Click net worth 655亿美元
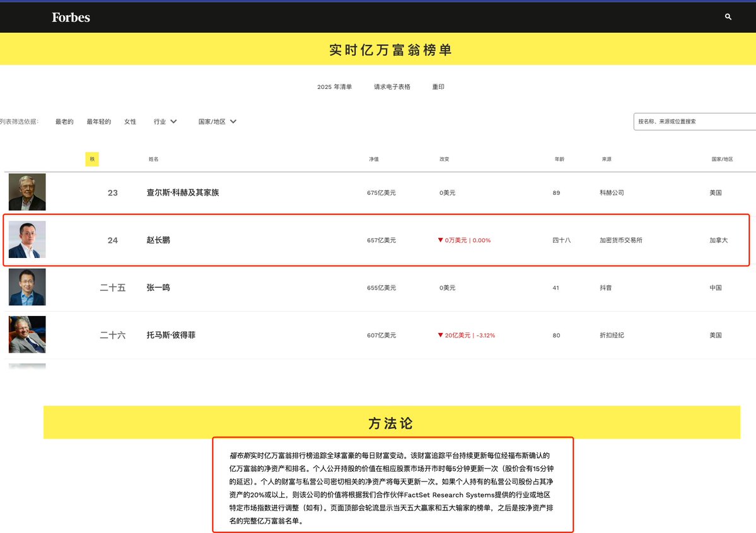Screen dimensions: 756x533 pos(381,288)
